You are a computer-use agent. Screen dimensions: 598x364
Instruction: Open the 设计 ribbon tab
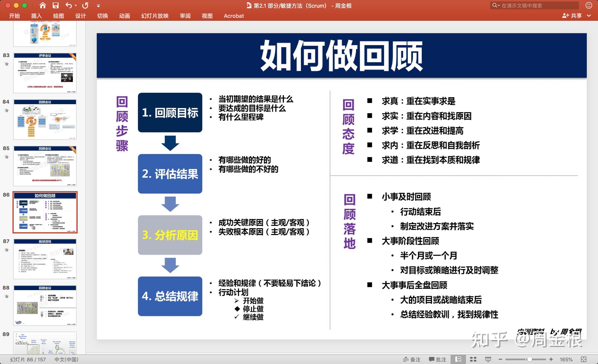81,16
